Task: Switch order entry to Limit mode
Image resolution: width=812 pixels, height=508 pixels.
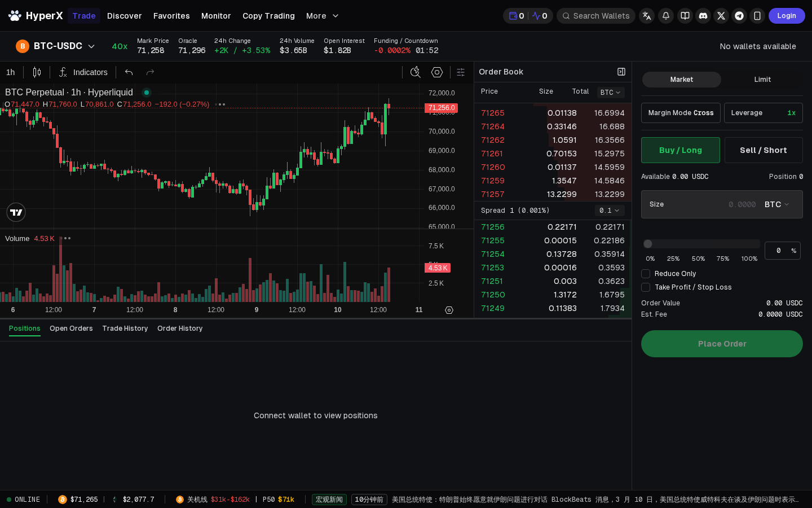Action: [762, 80]
